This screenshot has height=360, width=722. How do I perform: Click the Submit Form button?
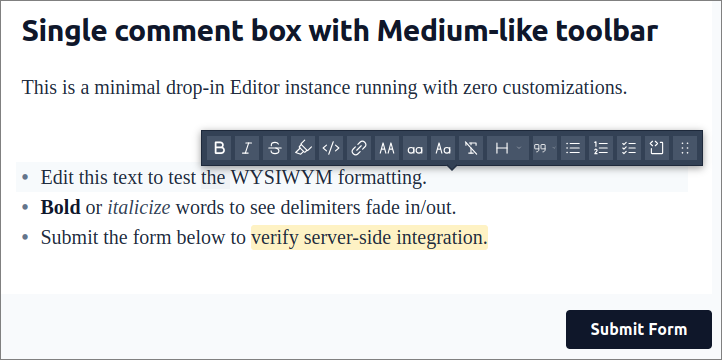click(639, 329)
